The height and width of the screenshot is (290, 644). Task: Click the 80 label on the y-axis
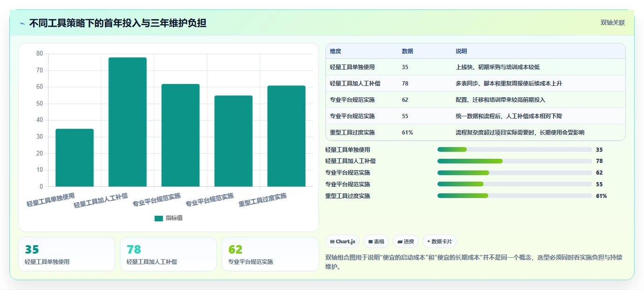40,54
